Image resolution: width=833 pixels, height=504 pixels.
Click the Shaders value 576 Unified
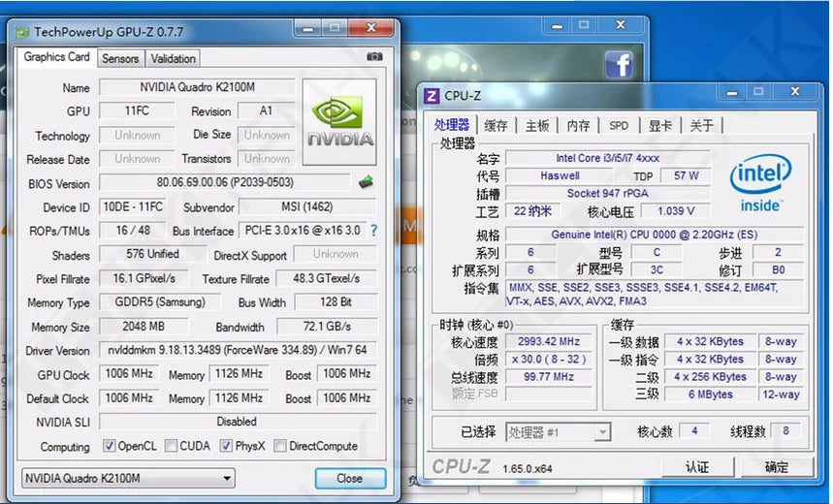point(152,254)
